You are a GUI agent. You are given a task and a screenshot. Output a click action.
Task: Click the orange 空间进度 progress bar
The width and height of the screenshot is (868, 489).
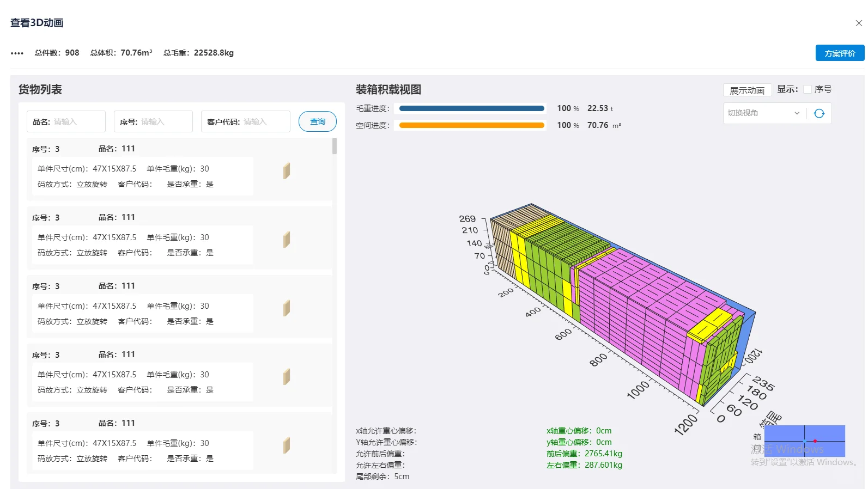tap(471, 125)
